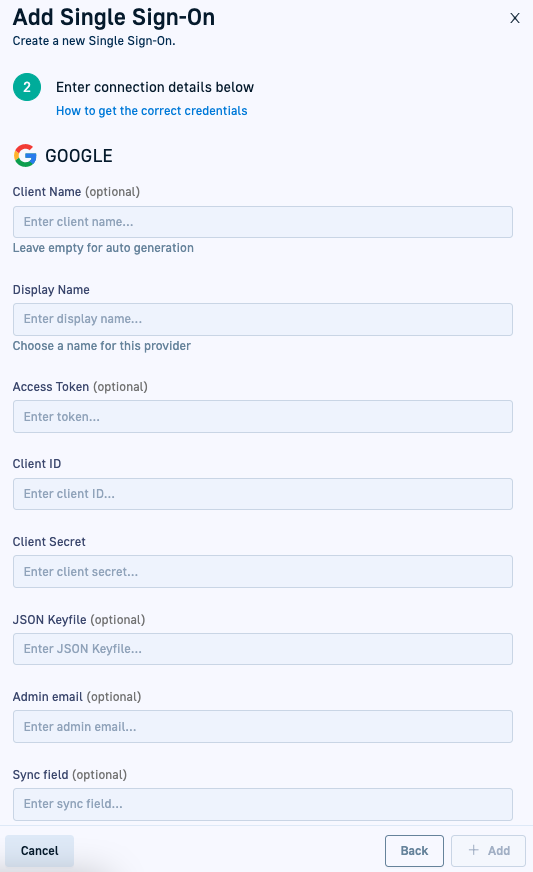The width and height of the screenshot is (533, 872).
Task: Click the Google logo icon
Action: click(25, 156)
